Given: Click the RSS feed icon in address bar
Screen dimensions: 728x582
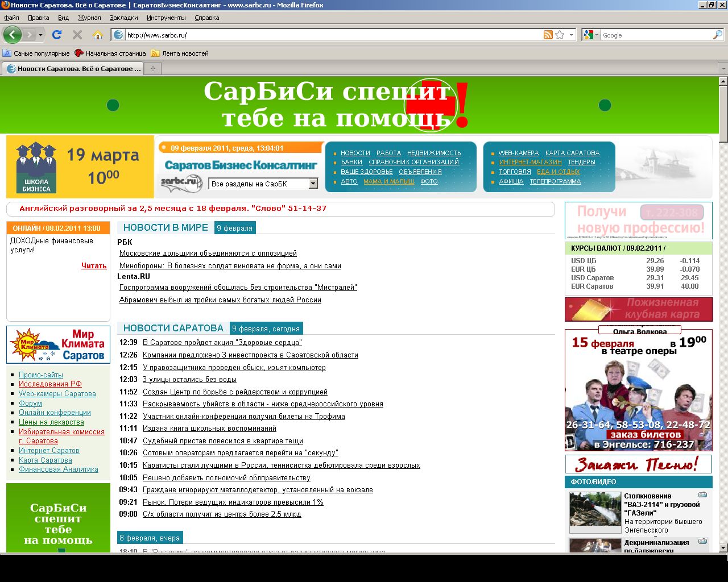Looking at the screenshot, I should click(548, 35).
